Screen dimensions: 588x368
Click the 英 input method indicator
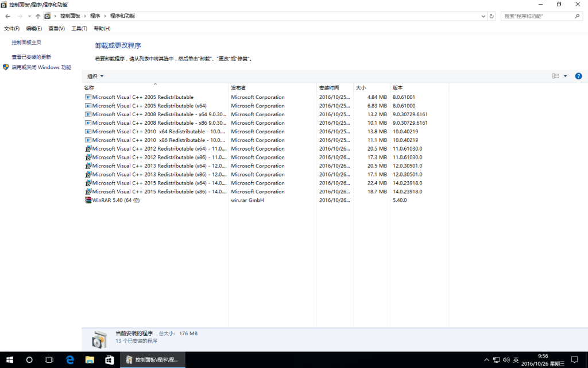pyautogui.click(x=516, y=360)
